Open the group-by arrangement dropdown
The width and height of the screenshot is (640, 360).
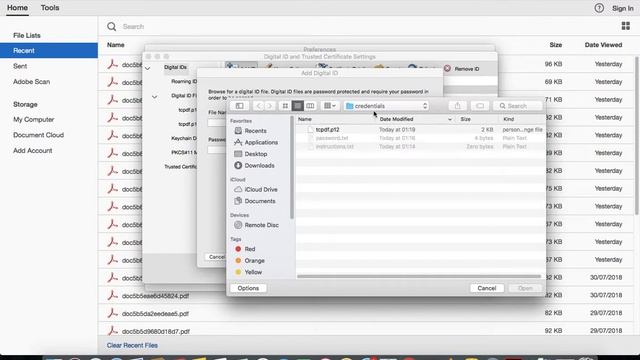point(329,106)
